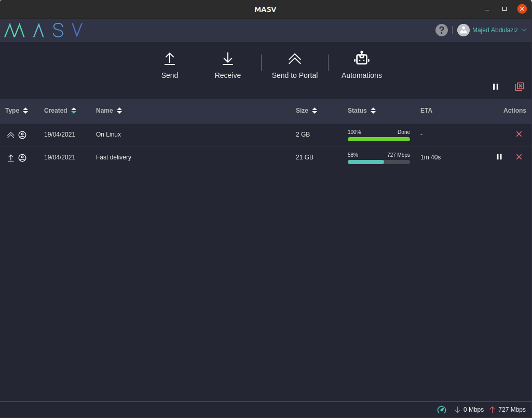Image resolution: width=532 pixels, height=418 pixels.
Task: Pause all transfers from the toolbar
Action: [x=496, y=87]
